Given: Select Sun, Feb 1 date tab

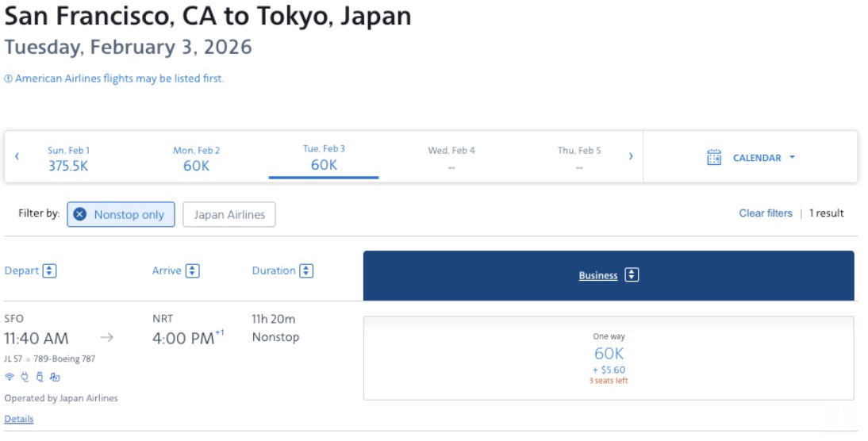Looking at the screenshot, I should tap(68, 159).
